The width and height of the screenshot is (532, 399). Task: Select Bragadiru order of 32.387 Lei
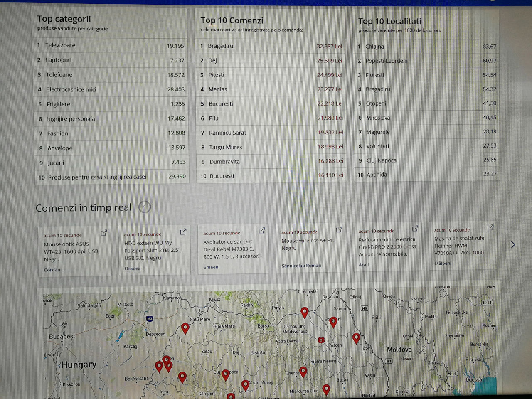(x=271, y=46)
